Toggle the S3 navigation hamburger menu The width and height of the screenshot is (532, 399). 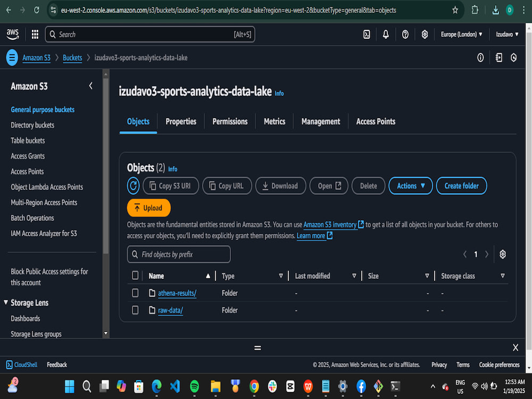(12, 57)
